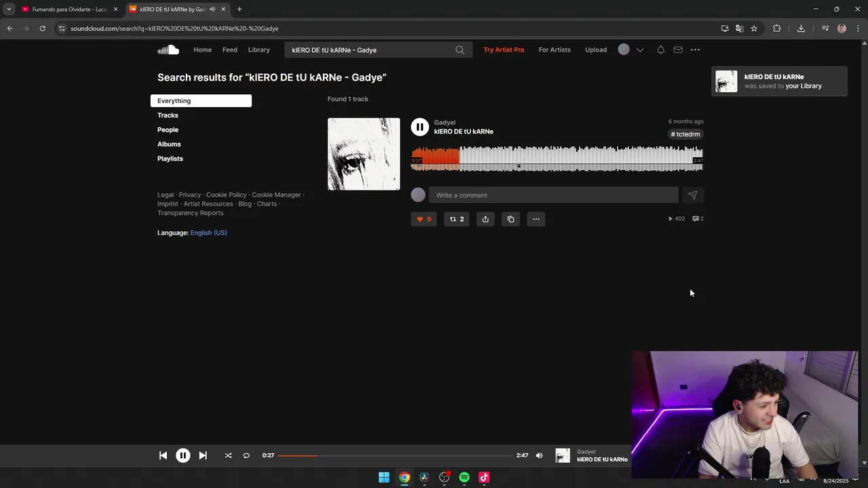Expand the profile avatar dropdown arrow
Screen dimensions: 868x488
click(x=639, y=50)
